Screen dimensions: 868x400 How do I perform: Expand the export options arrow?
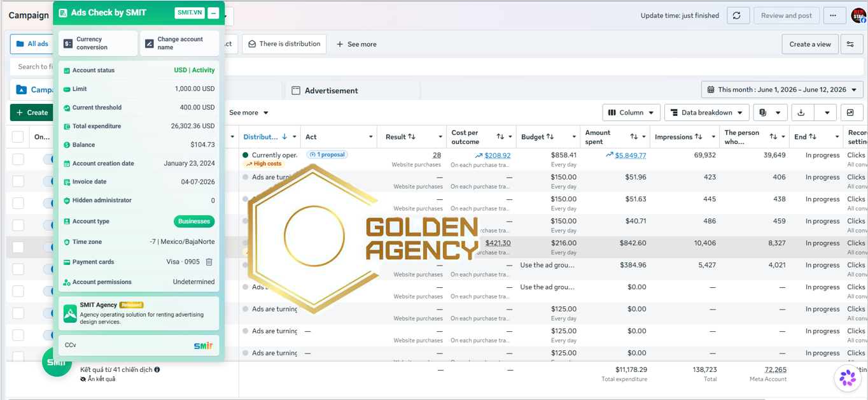tap(827, 113)
